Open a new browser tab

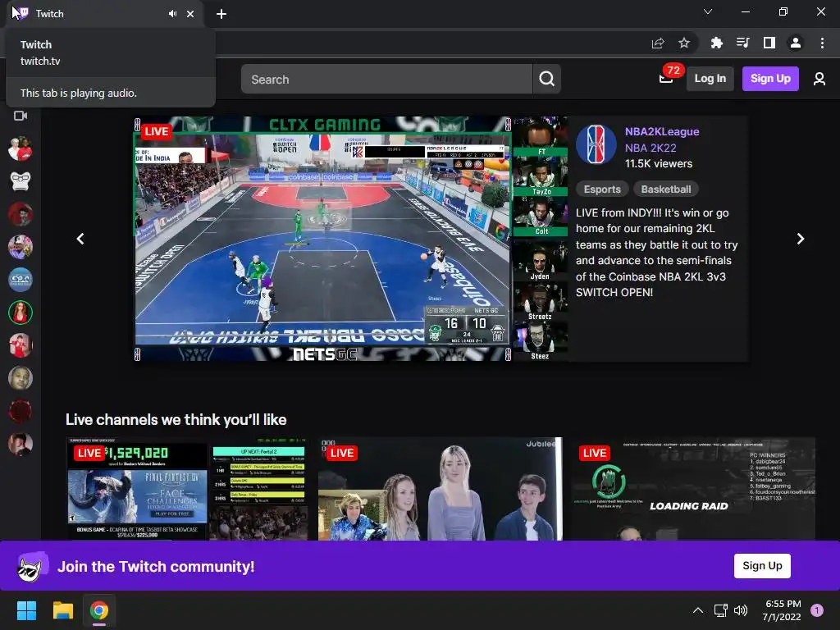221,14
